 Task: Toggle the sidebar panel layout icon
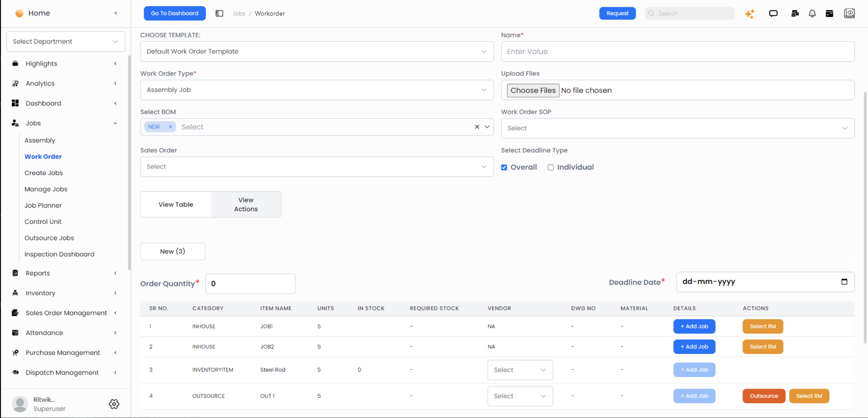coord(219,14)
